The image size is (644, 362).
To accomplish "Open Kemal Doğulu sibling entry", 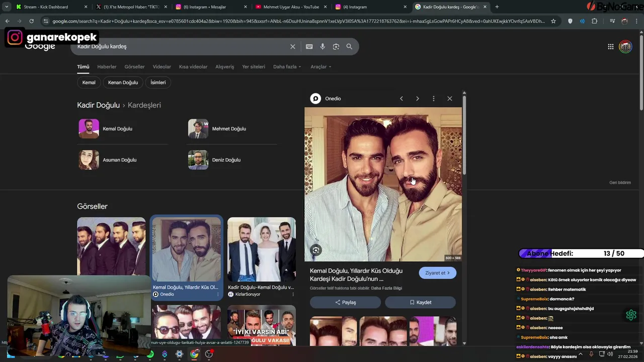I will [x=123, y=129].
